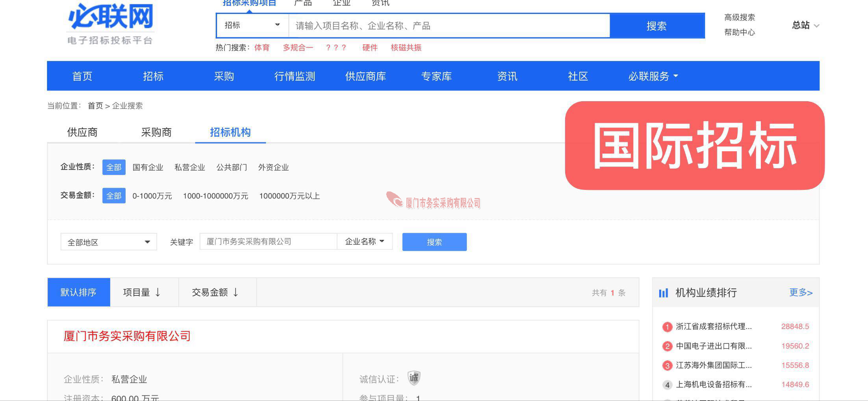The height and width of the screenshot is (401, 868).
Task: Open 供应商库 in the navigation bar
Action: (x=365, y=76)
